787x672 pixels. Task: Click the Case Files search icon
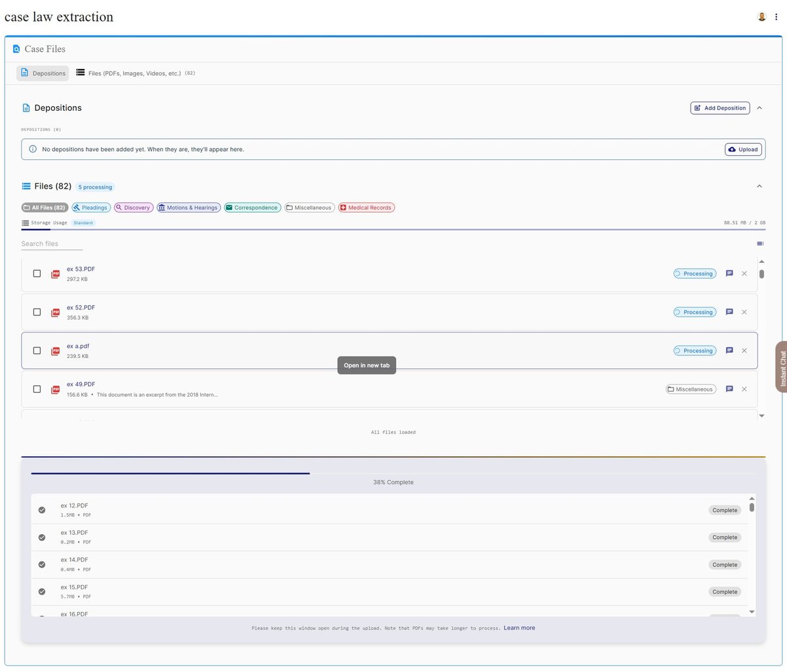tap(16, 49)
